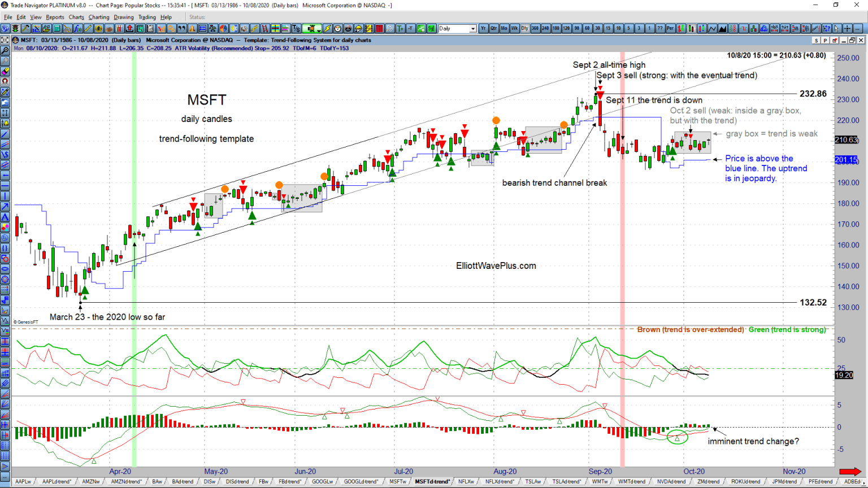This screenshot has height=488, width=868.
Task: Click the 'bearish trend channel break' annotation
Action: pos(554,182)
